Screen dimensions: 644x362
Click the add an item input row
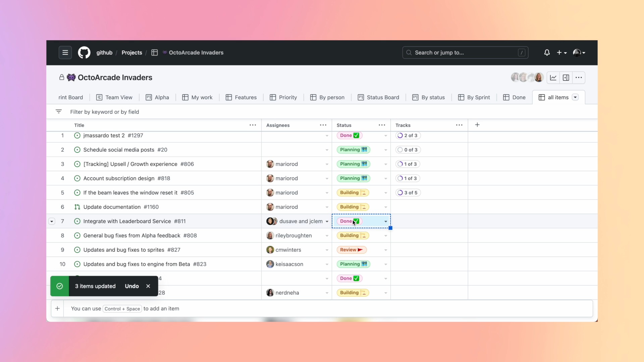[322, 308]
